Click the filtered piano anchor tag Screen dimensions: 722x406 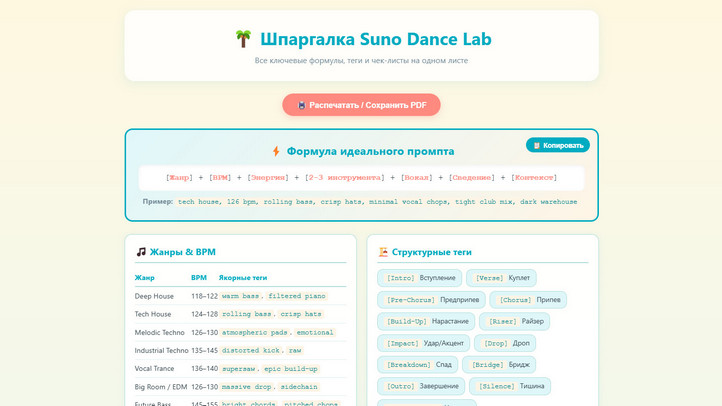(297, 296)
